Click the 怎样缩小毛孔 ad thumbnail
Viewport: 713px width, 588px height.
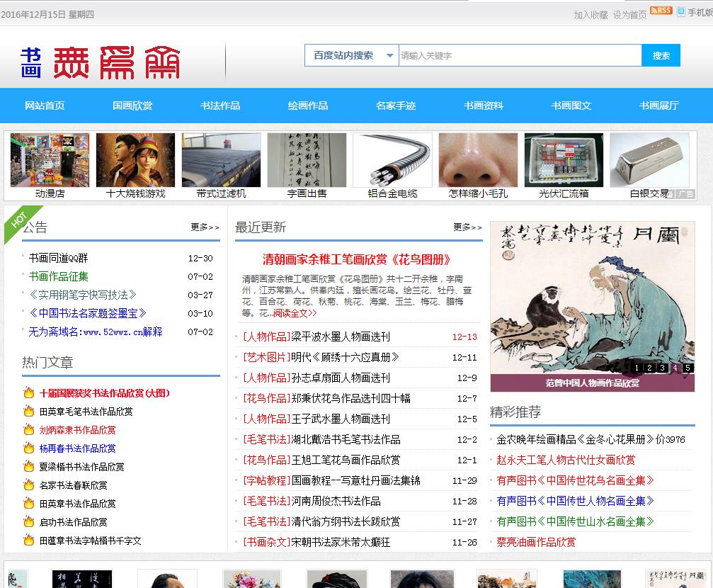478,160
